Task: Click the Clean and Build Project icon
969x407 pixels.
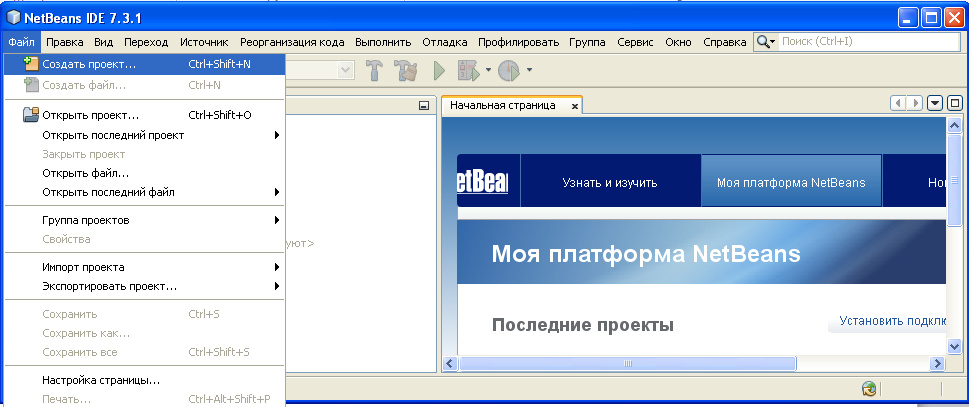Action: (x=405, y=70)
